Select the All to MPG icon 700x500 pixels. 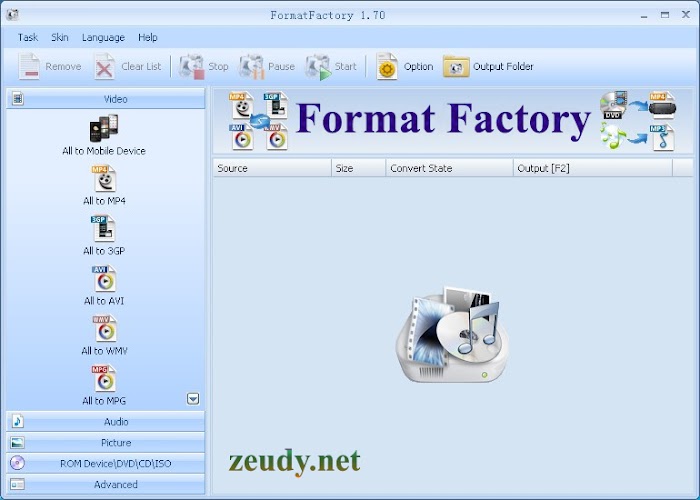104,379
